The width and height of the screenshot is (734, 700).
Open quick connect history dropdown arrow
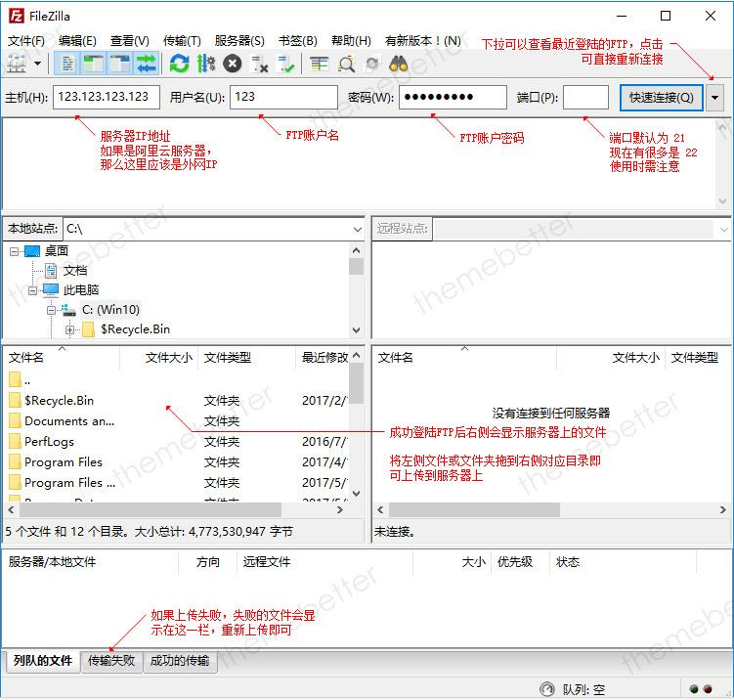[716, 98]
